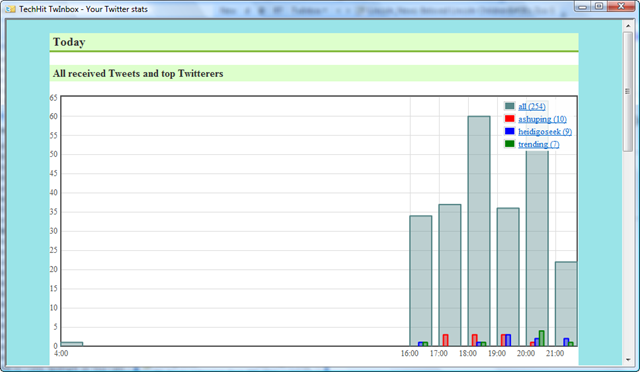
Task: Click the '16:00' axis label
Action: tap(409, 353)
